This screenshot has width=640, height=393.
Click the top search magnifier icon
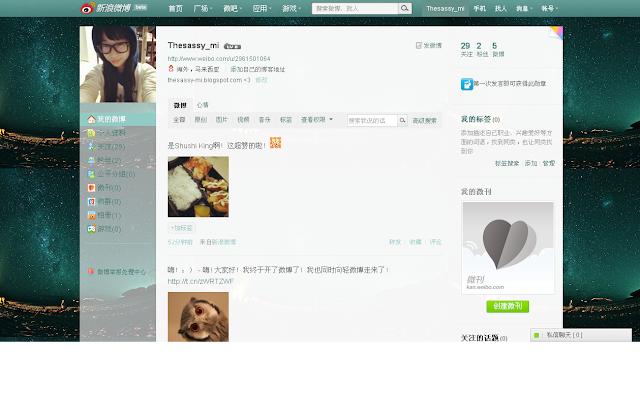coord(404,8)
